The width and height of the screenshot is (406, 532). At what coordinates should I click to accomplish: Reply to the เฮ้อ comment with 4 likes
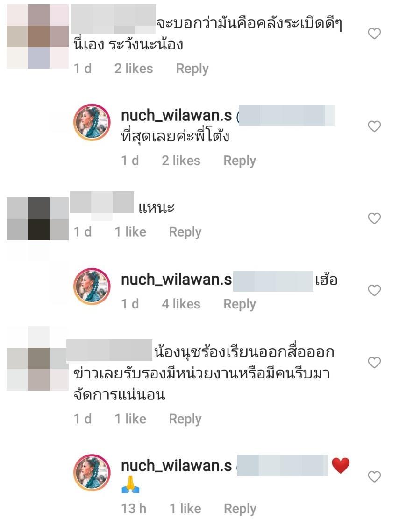pyautogui.click(x=240, y=304)
